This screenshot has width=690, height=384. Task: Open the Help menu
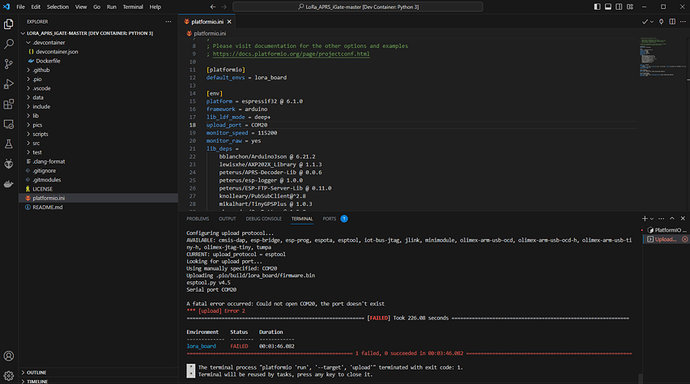click(155, 7)
